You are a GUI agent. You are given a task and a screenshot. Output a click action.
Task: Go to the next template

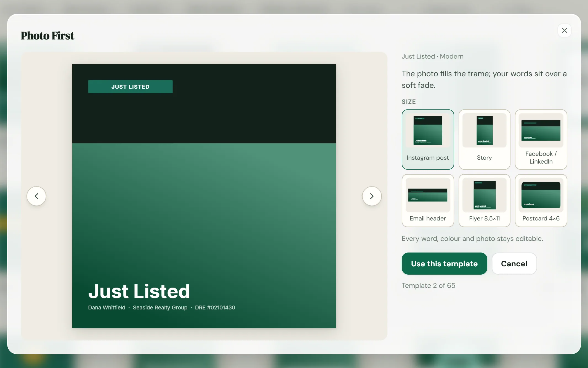pos(372,196)
